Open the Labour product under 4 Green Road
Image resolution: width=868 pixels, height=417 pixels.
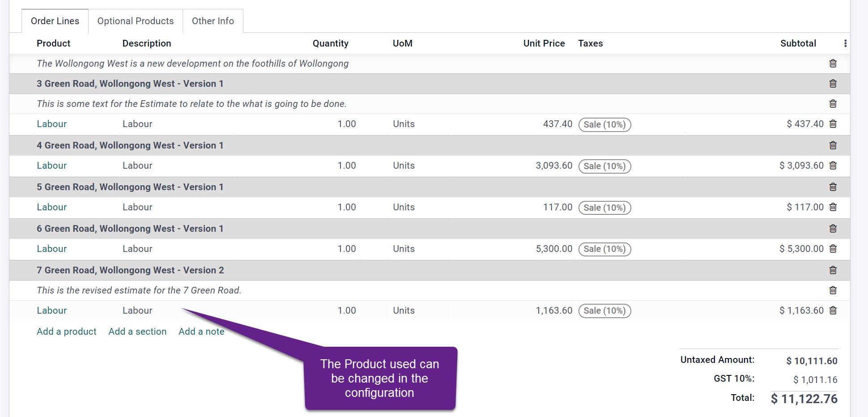[51, 166]
